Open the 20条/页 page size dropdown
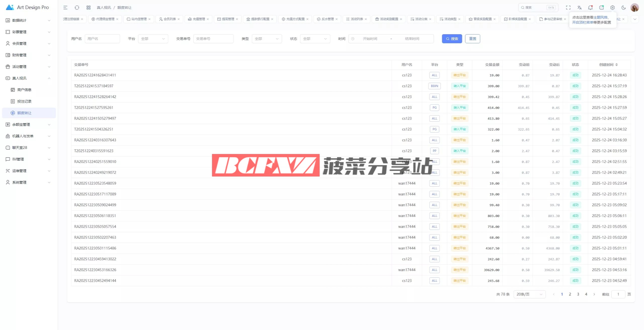644x330 pixels. point(529,294)
